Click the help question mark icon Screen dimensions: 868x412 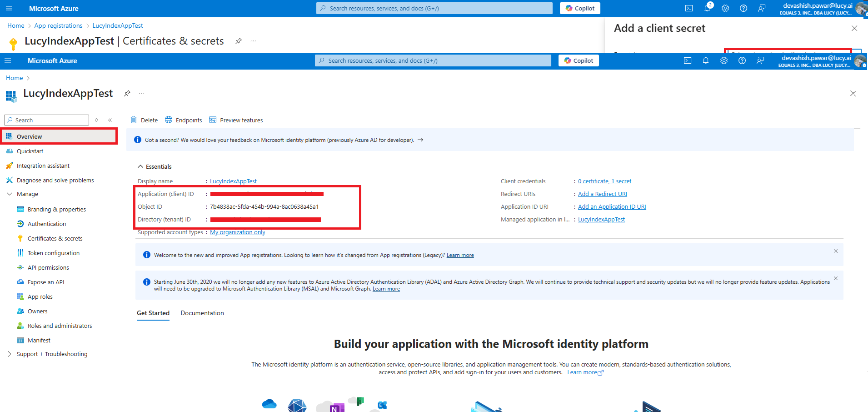[x=742, y=60]
